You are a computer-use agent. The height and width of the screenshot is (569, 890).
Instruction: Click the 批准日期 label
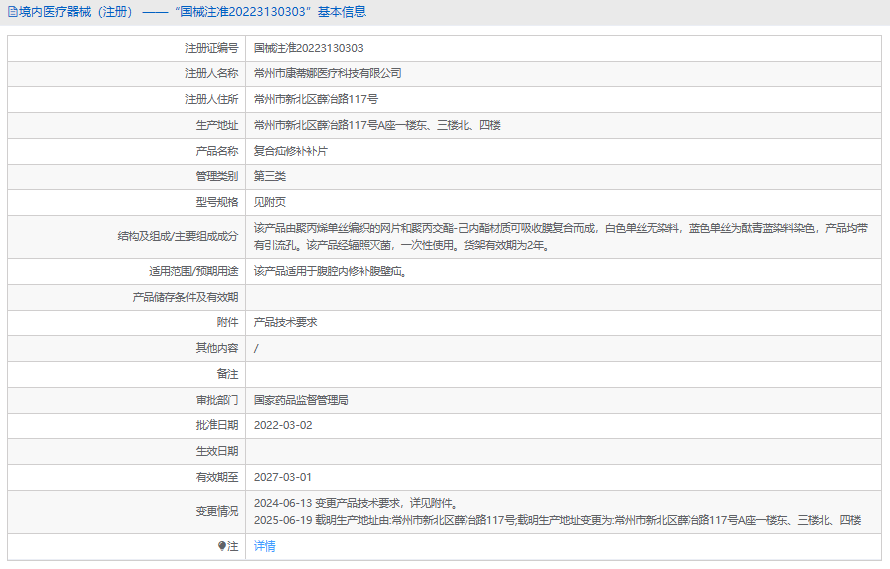click(x=217, y=425)
